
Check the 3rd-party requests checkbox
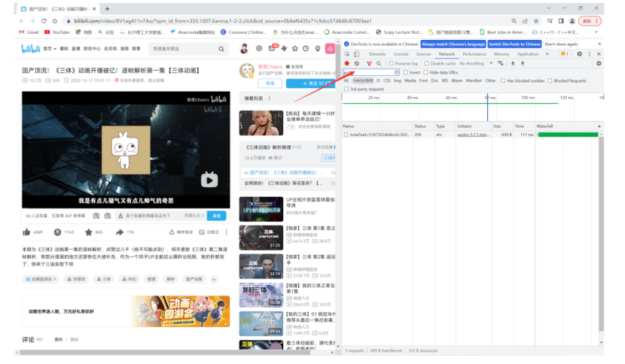(346, 89)
